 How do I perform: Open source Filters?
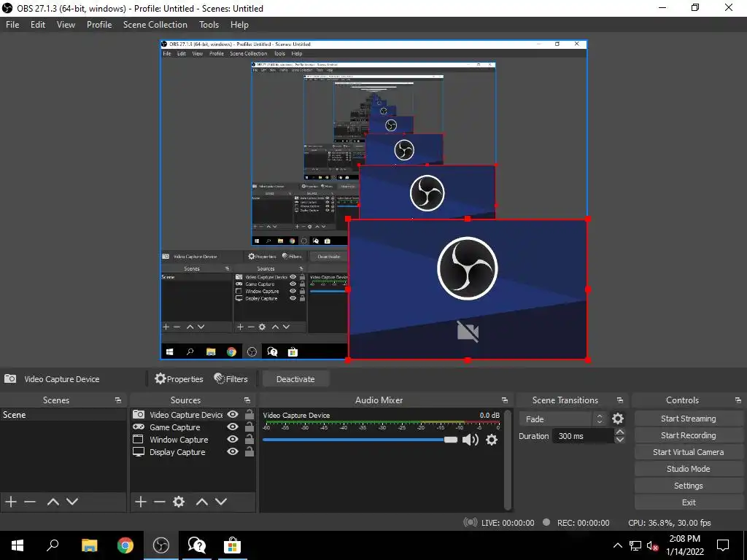pos(231,379)
